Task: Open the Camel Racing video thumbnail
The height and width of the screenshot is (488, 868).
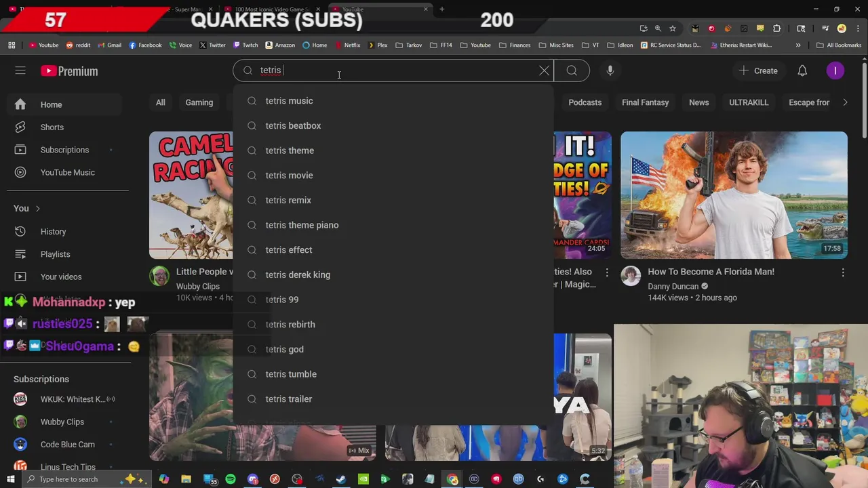Action: click(x=191, y=195)
